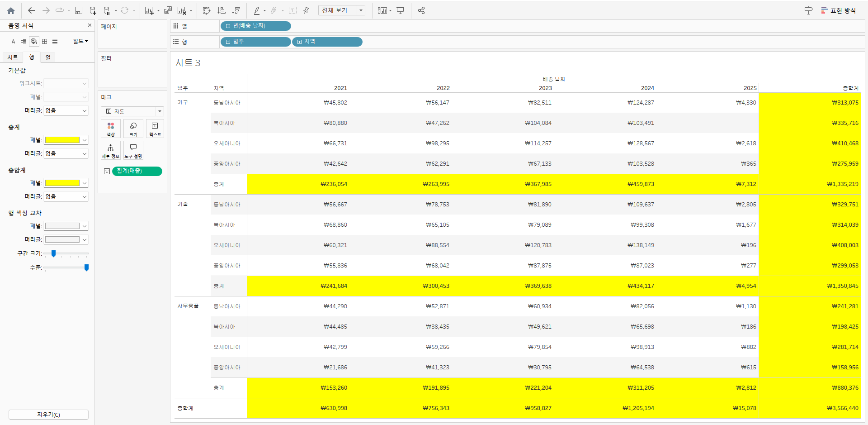Open 색상 color card in Marks
This screenshot has height=425, width=868.
(x=111, y=129)
